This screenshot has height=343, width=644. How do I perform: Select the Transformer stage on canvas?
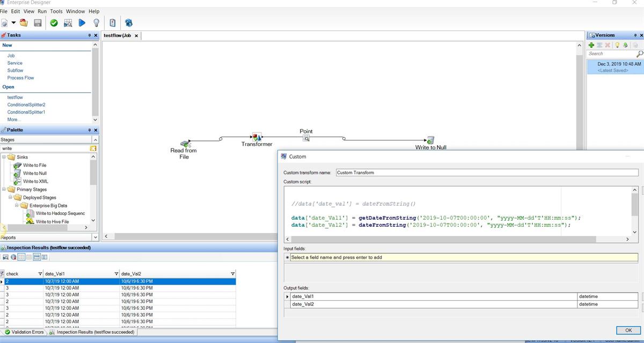pyautogui.click(x=257, y=138)
